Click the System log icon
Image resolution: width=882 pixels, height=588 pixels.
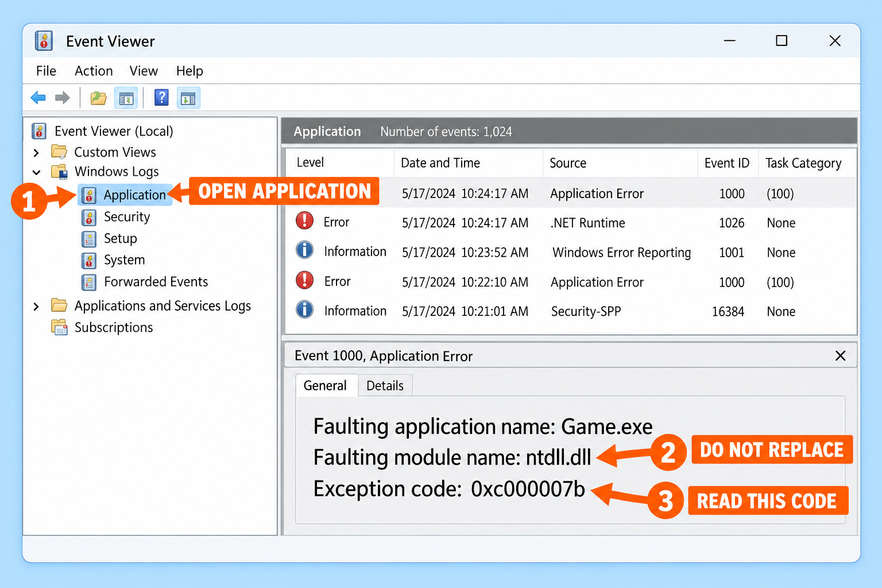[x=88, y=261]
